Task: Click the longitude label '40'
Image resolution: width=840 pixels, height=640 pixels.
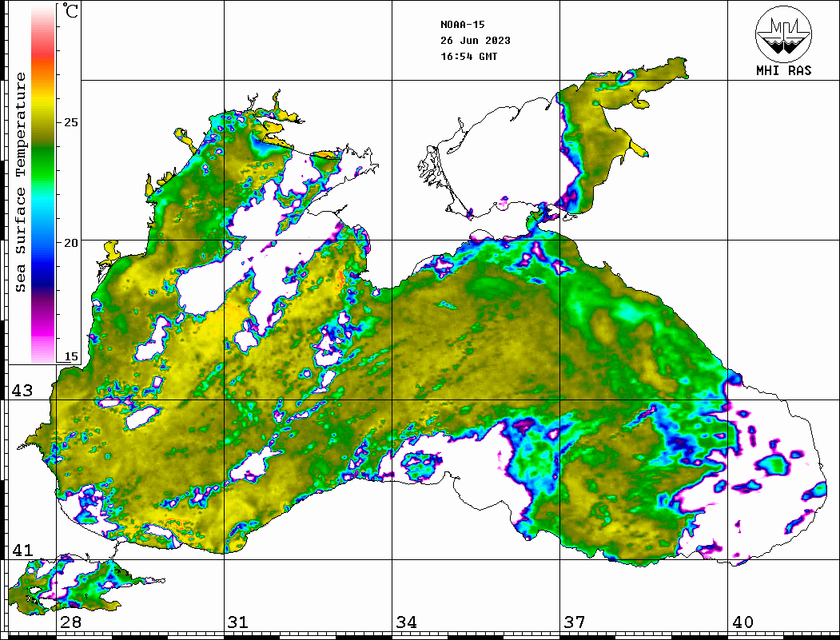Action: tap(742, 622)
